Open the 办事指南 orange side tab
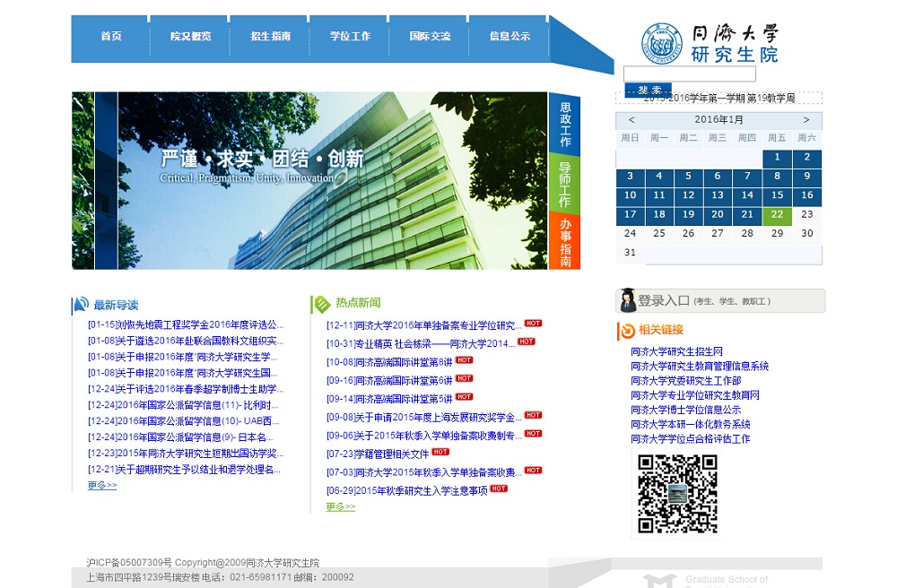The height and width of the screenshot is (588, 897). pos(564,242)
